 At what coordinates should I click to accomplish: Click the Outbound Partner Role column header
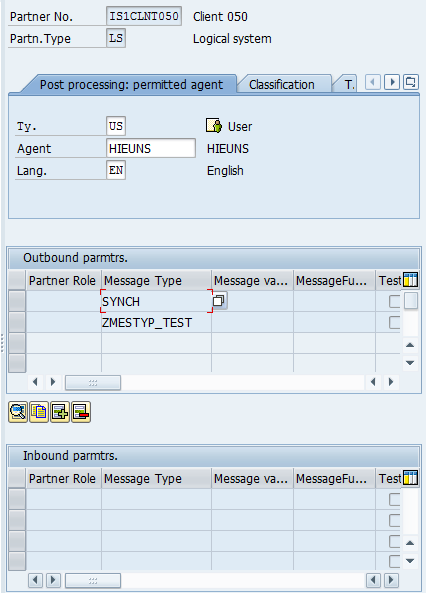(x=63, y=281)
